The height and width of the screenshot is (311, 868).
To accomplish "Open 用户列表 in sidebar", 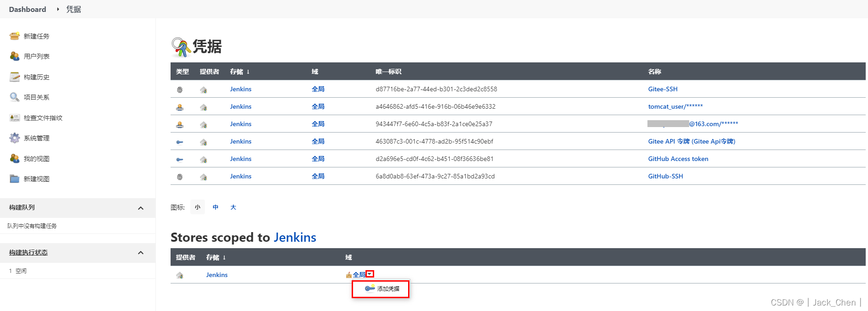I will 37,56.
